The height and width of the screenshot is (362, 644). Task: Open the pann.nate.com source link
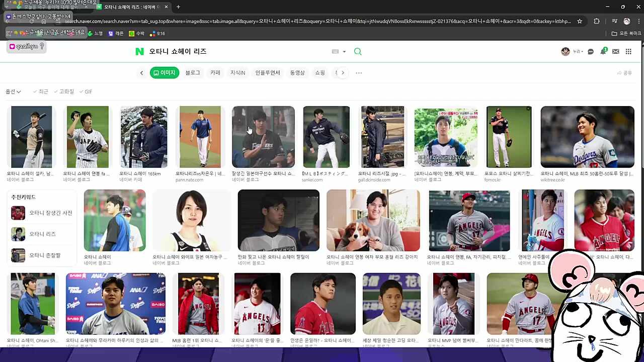(189, 180)
